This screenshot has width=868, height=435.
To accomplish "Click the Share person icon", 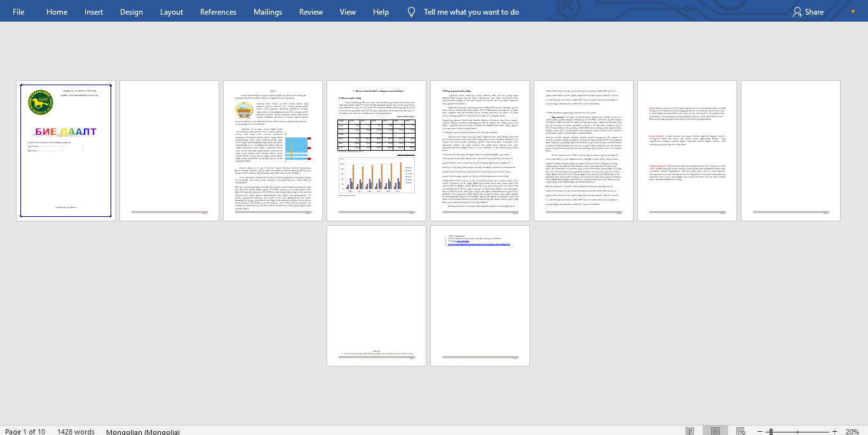I will point(797,12).
